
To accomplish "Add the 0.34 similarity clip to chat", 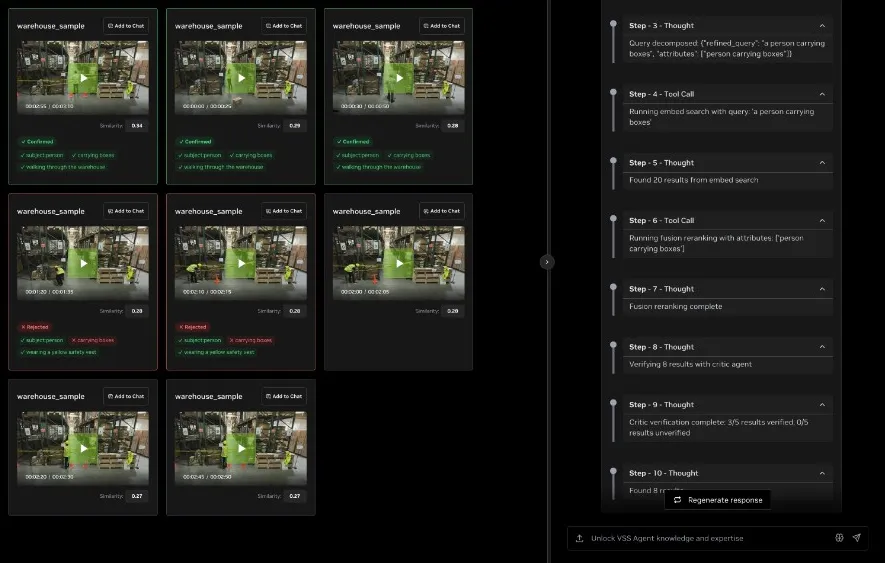I will [x=126, y=26].
